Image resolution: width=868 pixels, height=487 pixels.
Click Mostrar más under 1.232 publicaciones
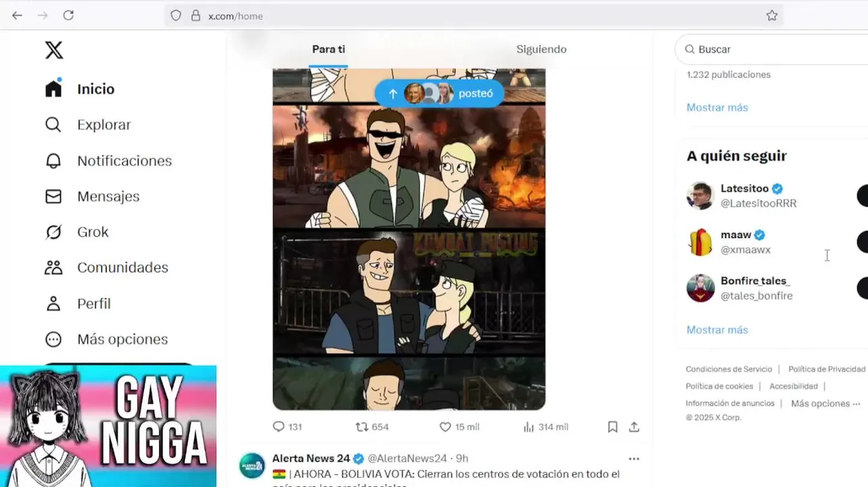717,108
